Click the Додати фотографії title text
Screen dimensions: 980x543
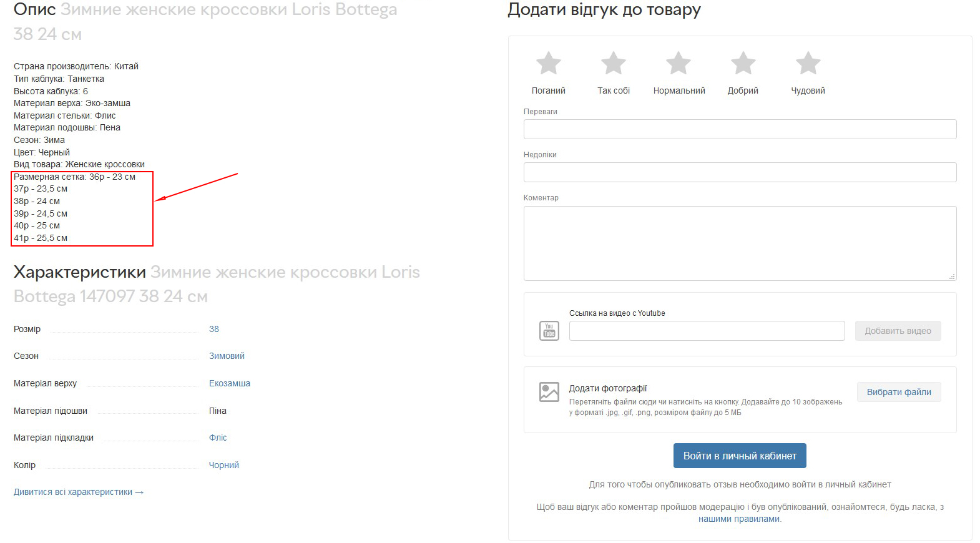(608, 388)
